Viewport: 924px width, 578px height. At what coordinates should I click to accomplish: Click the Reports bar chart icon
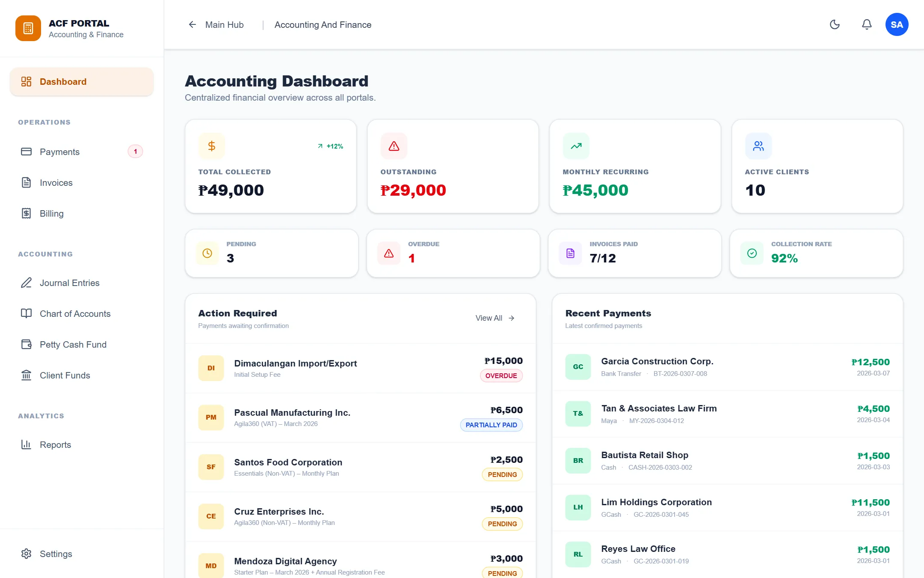point(26,444)
